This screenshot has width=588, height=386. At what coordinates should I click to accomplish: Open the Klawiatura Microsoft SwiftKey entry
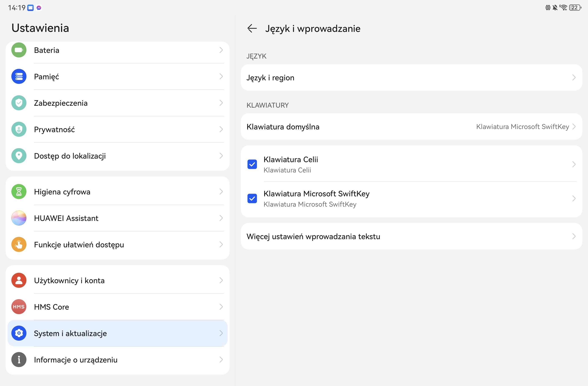[411, 198]
